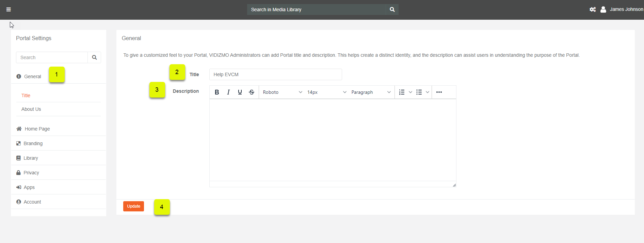Toggle italic formatting in editor toolbar
This screenshot has height=243, width=644.
(228, 92)
